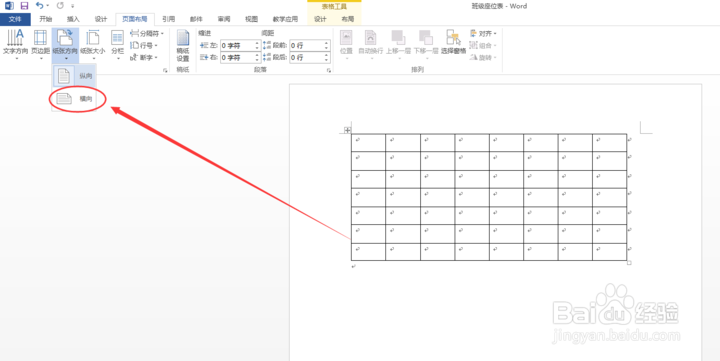This screenshot has width=720, height=361.
Task: Open 行号 (Line Numbers) dropdown
Action: 144,45
